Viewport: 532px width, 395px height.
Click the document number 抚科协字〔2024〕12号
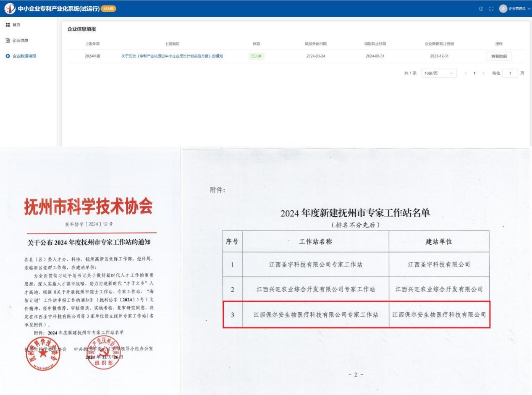pos(89,224)
